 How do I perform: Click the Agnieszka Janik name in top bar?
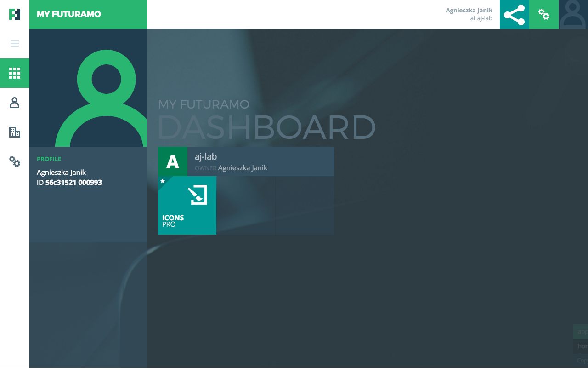tap(469, 11)
